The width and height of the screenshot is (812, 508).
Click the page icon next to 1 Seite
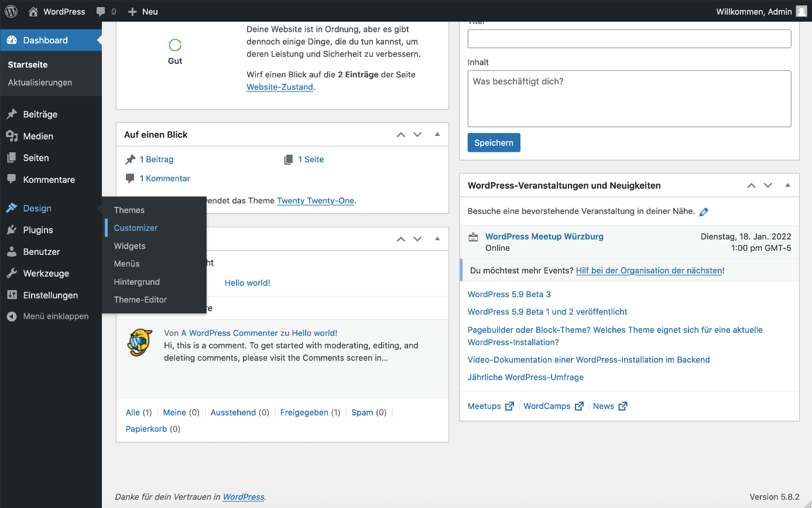point(288,159)
